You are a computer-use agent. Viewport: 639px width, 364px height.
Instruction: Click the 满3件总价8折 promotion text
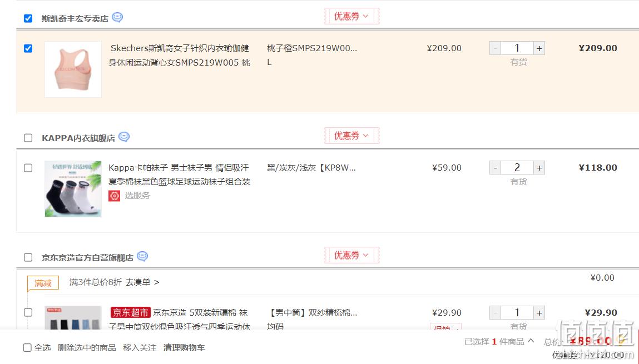[x=95, y=282]
